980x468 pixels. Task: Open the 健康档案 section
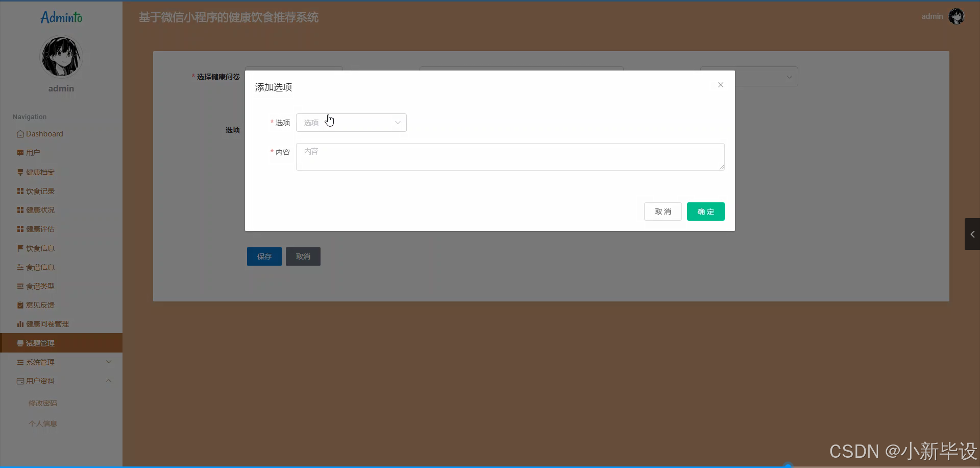point(39,172)
